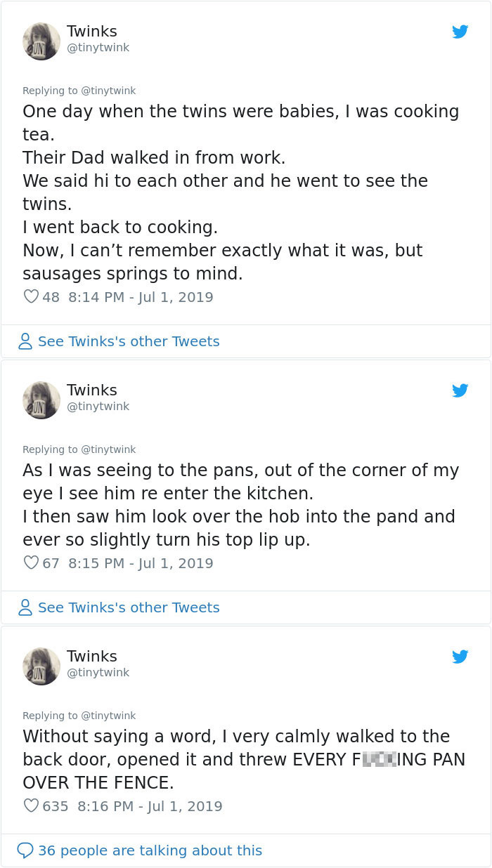
Task: Open 'See Twinks's other Tweets' under first tweet
Action: pos(129,341)
